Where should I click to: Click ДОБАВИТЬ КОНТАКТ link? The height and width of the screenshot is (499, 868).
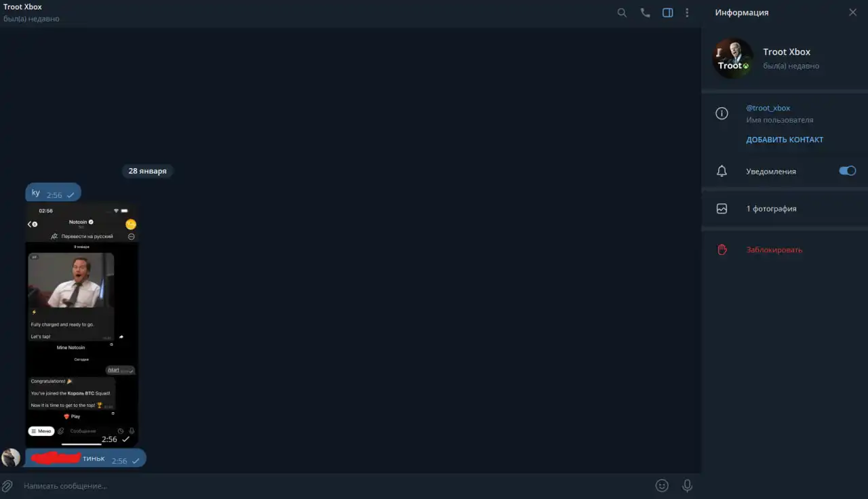pyautogui.click(x=785, y=140)
